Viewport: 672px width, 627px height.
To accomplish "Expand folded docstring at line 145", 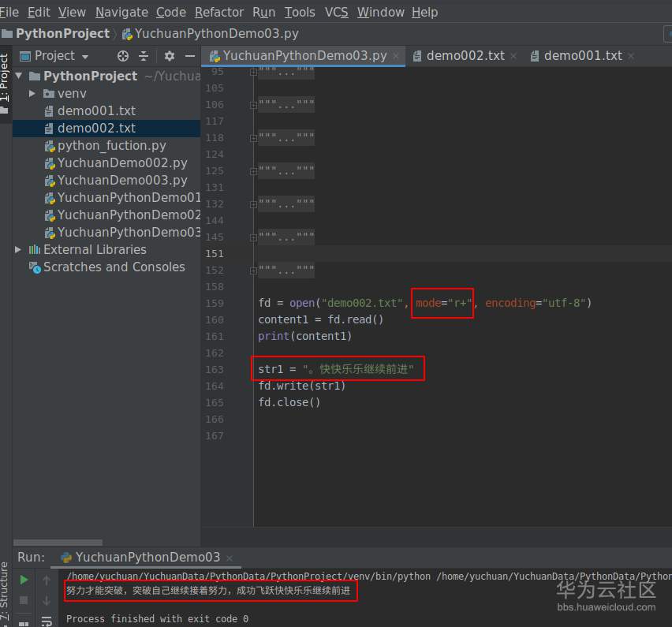I will (x=253, y=238).
